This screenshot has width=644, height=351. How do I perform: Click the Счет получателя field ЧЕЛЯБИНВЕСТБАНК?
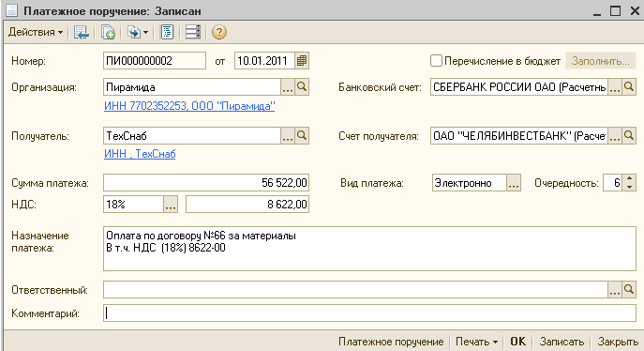[x=519, y=136]
